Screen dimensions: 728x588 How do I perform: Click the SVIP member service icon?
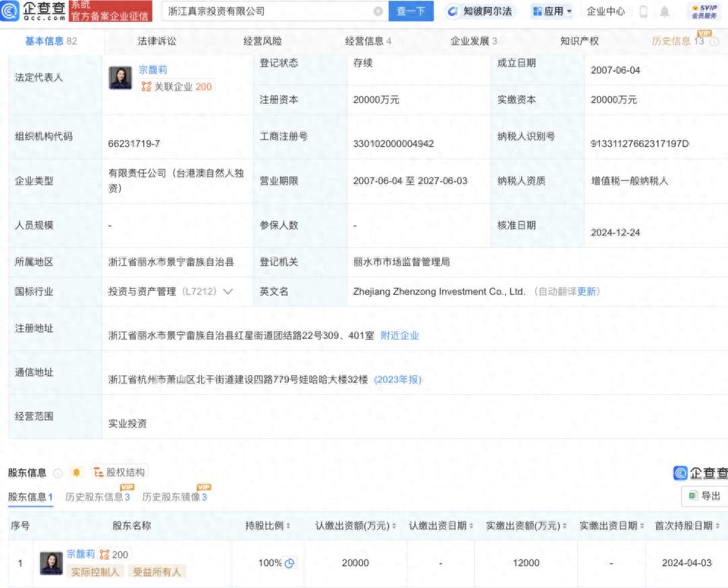coord(704,11)
